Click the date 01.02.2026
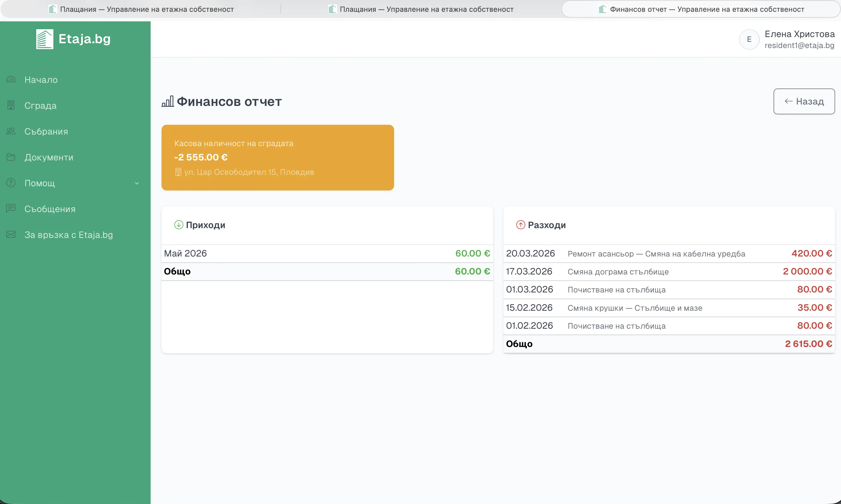Screen dimensions: 841x504 pos(529,326)
